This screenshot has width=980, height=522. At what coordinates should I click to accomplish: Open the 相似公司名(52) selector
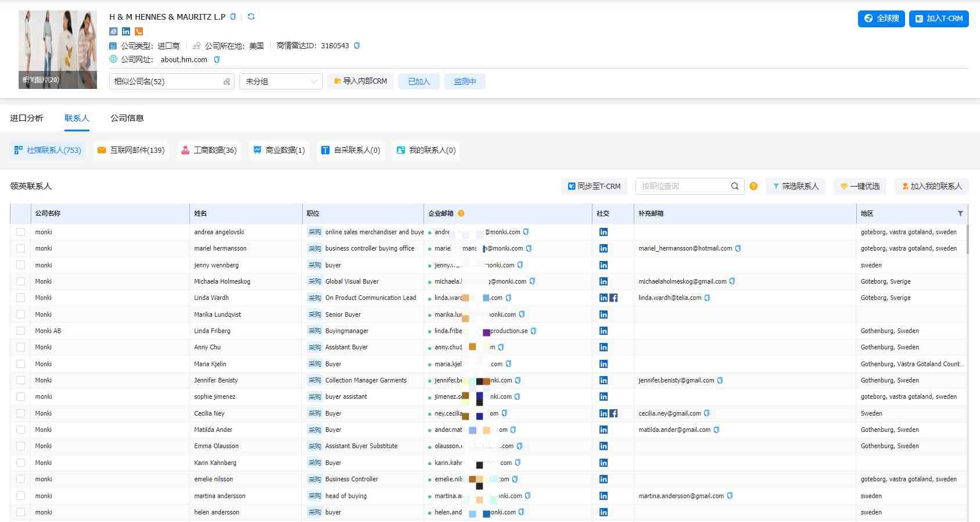[x=172, y=81]
